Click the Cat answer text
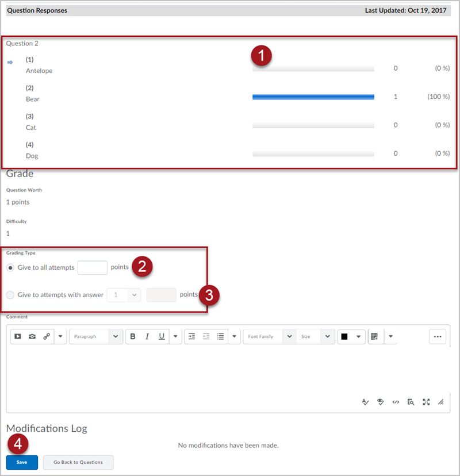Screen dimensions: 460x476 30,128
